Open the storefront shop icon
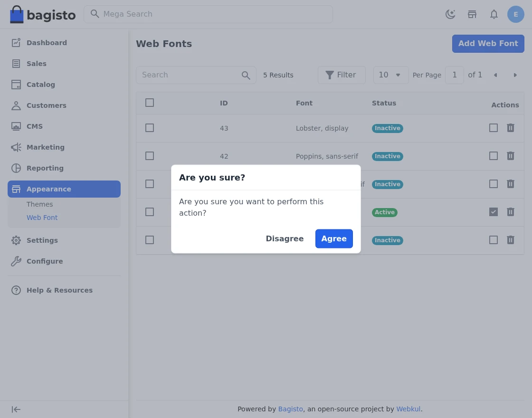This screenshot has height=418, width=532. click(472, 14)
